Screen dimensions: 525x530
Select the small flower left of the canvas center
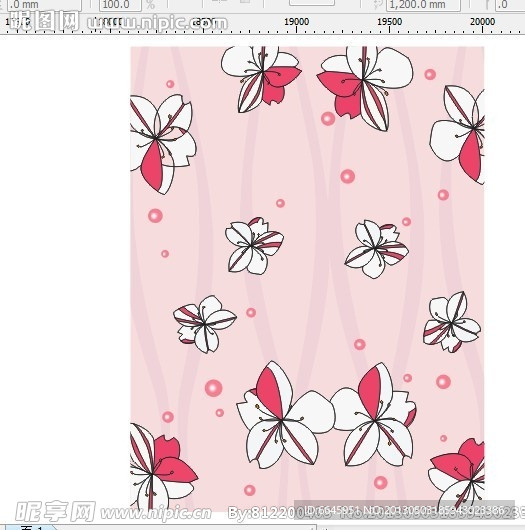tap(254, 246)
